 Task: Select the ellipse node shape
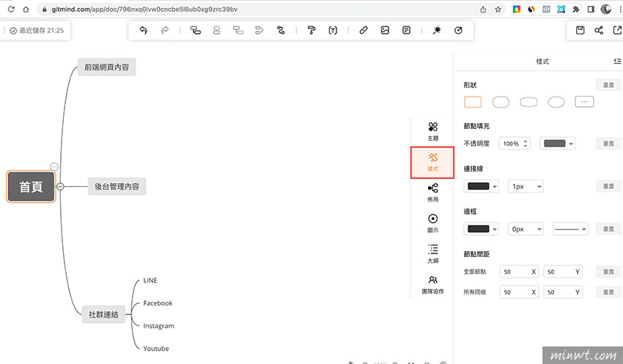pos(556,102)
